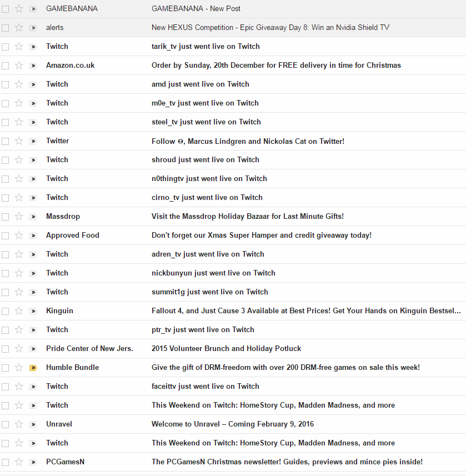Star the tarik_tv went live email

coord(19,47)
